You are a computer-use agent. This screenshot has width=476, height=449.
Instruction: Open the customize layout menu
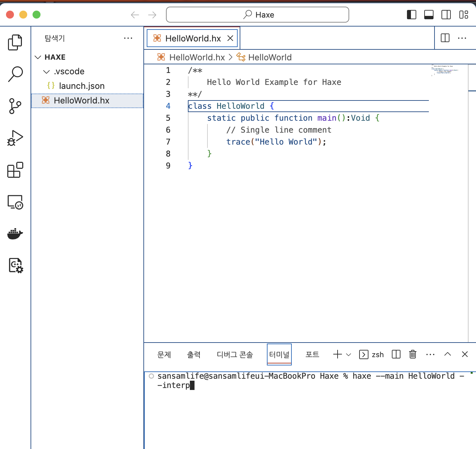464,15
